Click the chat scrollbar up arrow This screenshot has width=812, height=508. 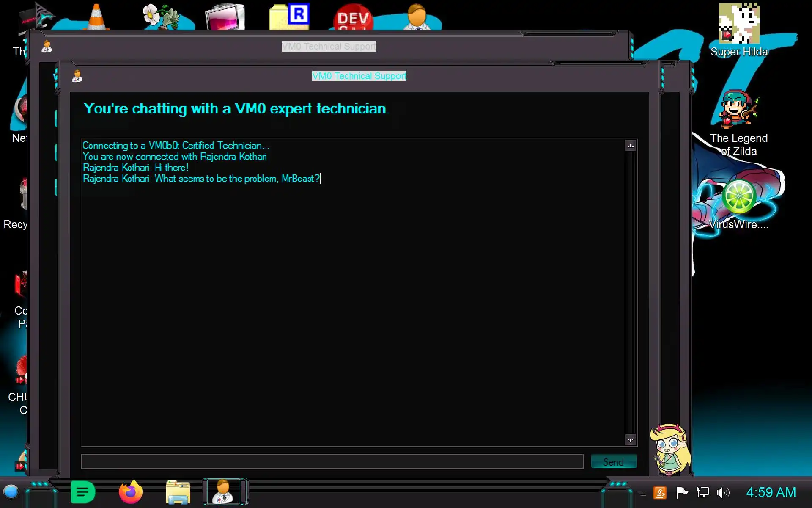pos(630,146)
